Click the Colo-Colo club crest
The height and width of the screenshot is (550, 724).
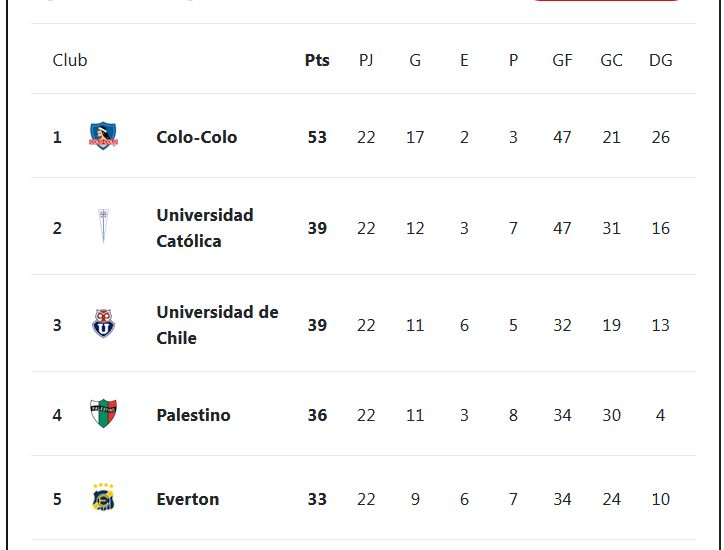coord(103,136)
